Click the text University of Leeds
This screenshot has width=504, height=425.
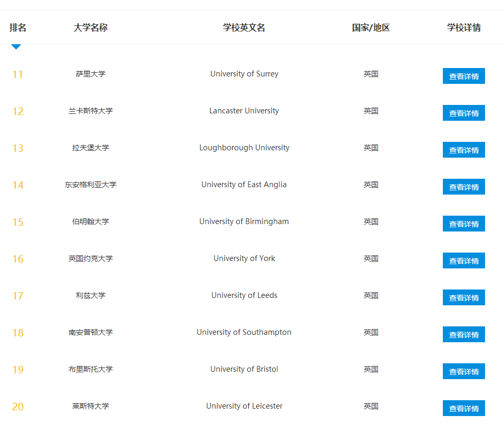point(244,295)
